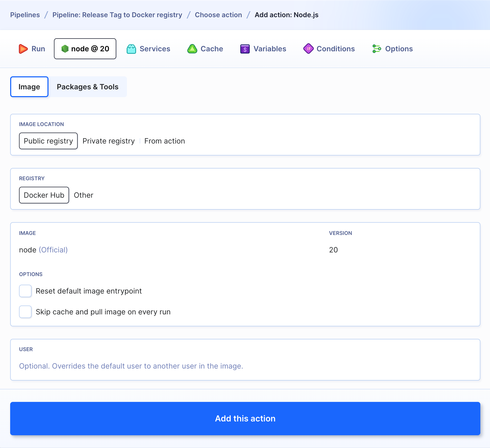Click the REGISTRY section label
The image size is (490, 448).
[x=32, y=178]
